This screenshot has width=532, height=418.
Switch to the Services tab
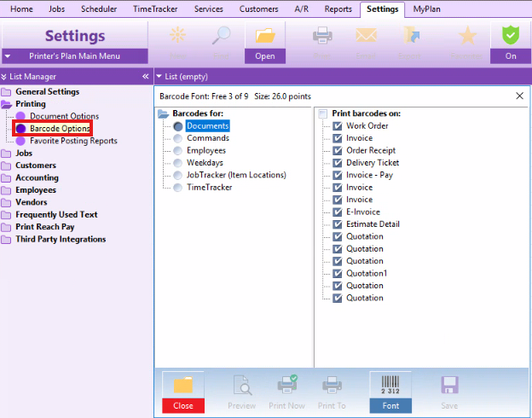point(208,9)
